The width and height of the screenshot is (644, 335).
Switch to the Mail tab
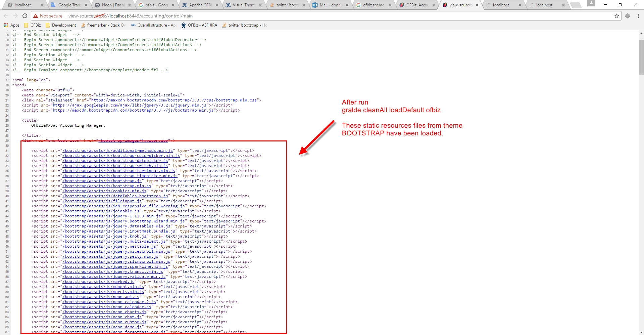click(331, 5)
